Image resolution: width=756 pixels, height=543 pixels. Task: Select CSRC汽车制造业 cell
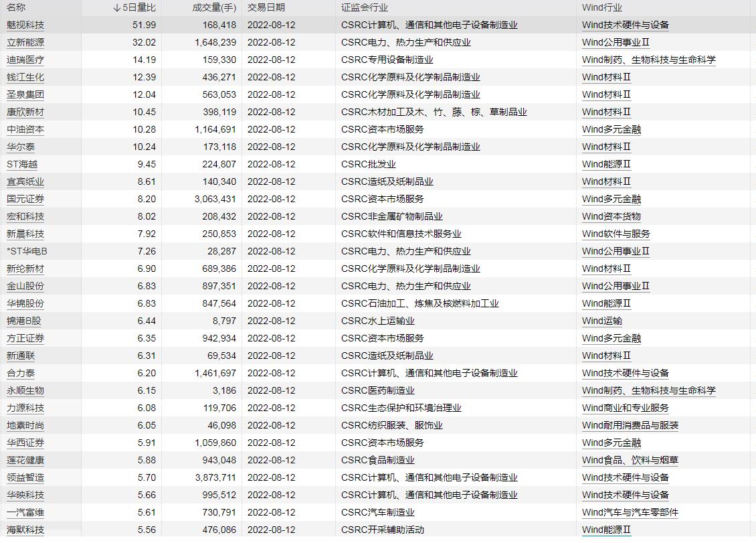pos(378,512)
